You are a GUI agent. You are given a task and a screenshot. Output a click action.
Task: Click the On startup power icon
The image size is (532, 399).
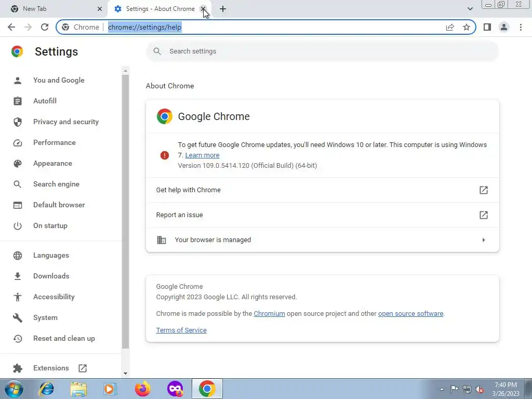click(x=18, y=226)
